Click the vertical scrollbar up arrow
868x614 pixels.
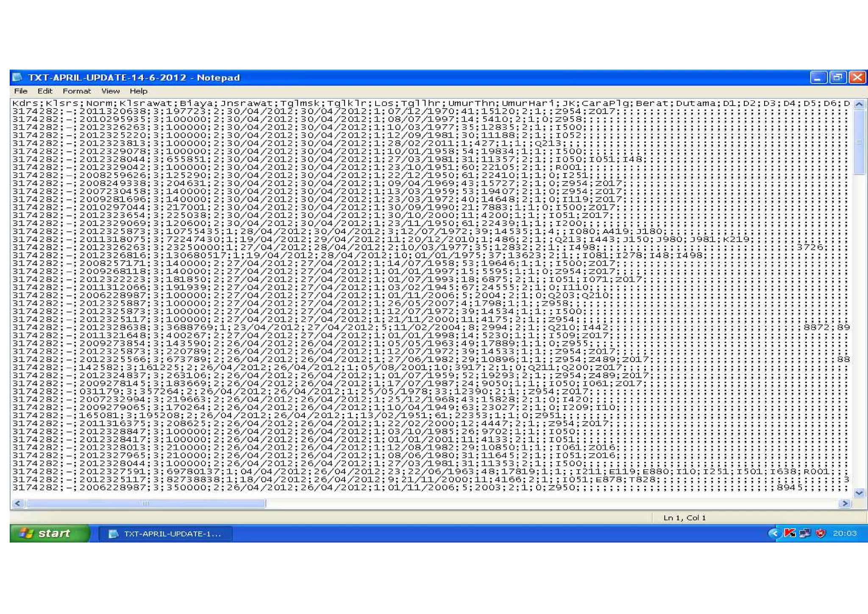859,104
